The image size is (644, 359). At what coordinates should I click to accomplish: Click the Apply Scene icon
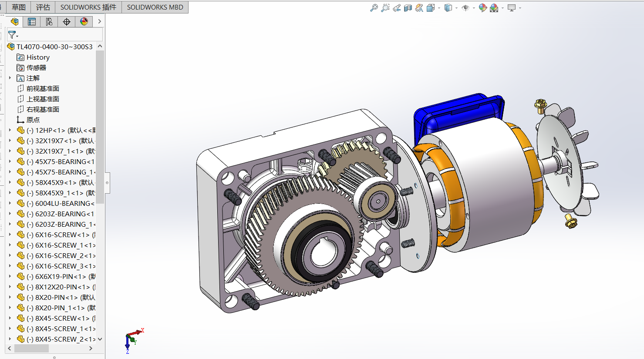[494, 8]
